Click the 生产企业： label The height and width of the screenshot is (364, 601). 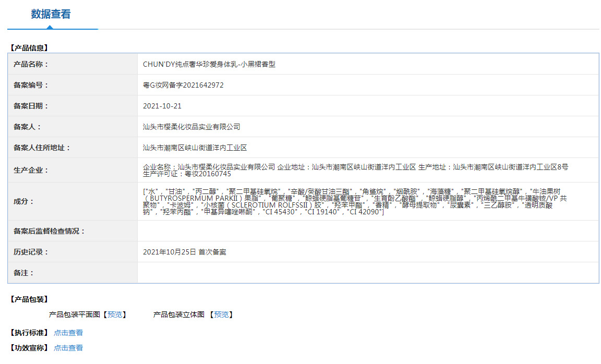point(31,170)
